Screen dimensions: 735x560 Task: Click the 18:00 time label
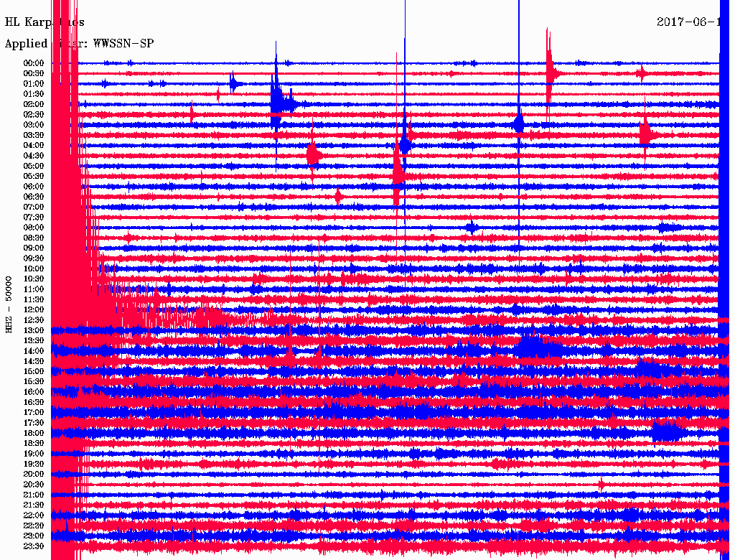34,434
